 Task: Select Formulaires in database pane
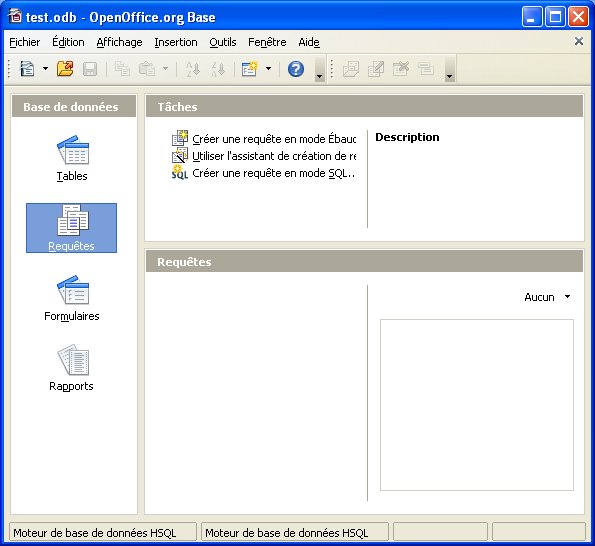72,298
